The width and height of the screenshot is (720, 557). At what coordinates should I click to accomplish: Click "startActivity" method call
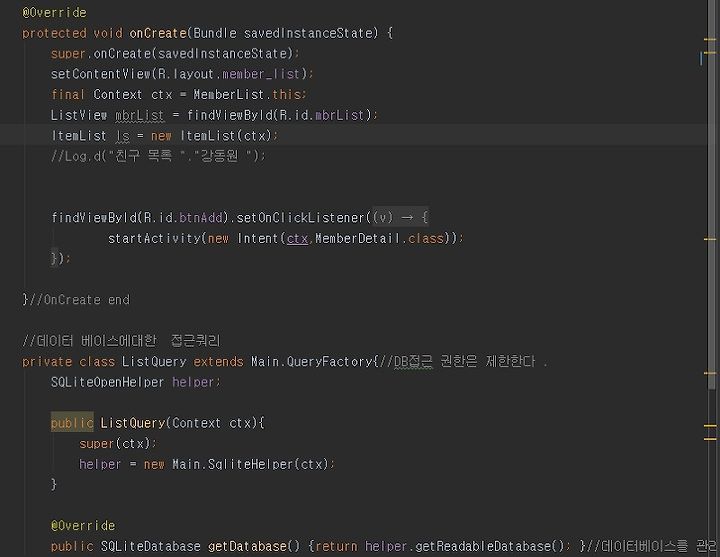(x=154, y=239)
